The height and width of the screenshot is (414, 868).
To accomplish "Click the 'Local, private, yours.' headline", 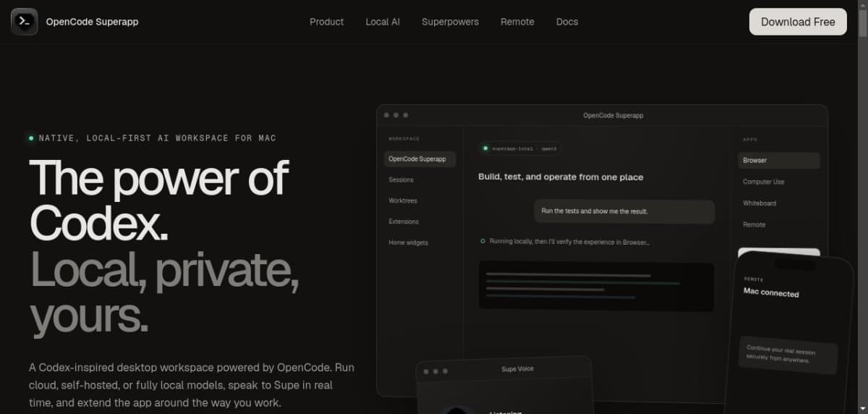I will (164, 292).
